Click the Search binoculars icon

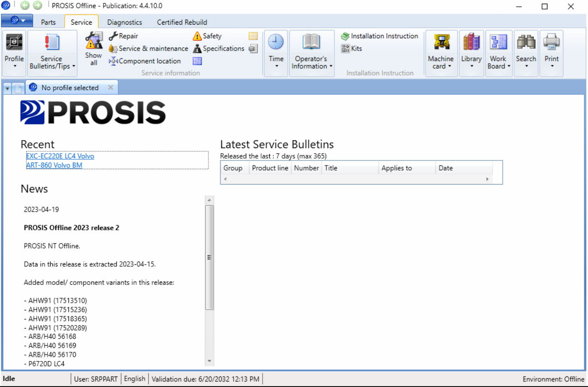[x=526, y=43]
